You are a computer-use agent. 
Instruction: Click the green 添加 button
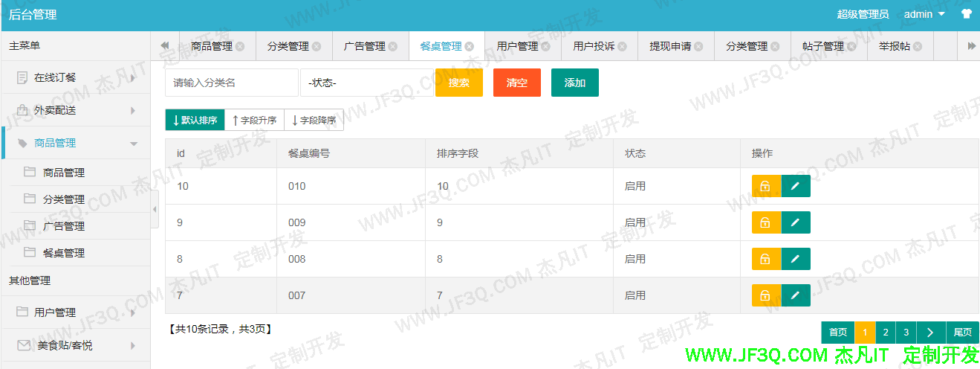tap(574, 83)
